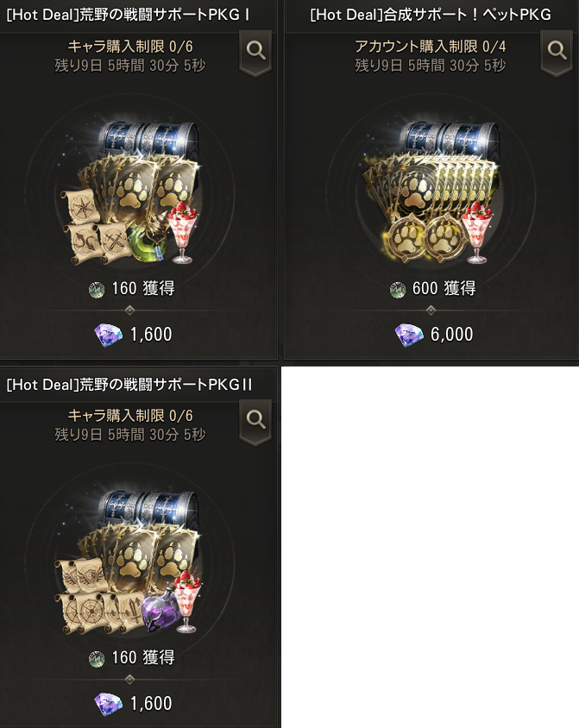The height and width of the screenshot is (728, 579).
Task: Click title [Hot Deal]合成サポート!ペットPKG
Action: point(431,15)
